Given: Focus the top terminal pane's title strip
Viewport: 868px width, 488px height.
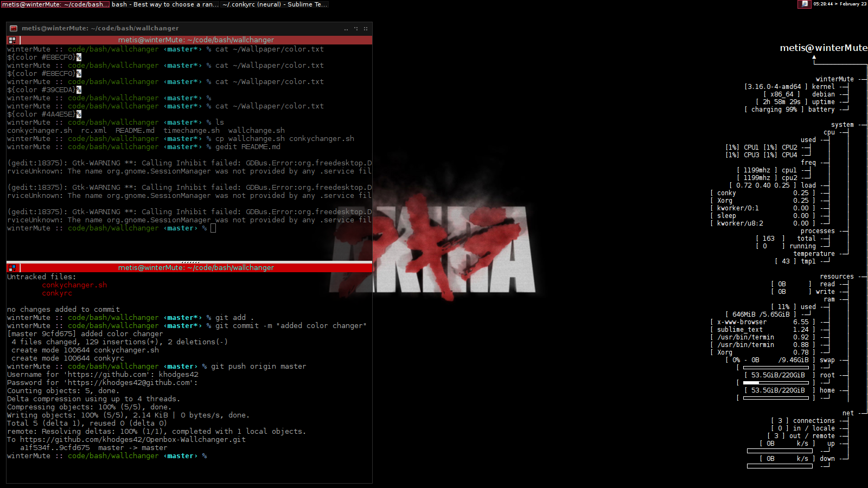Looking at the screenshot, I should click(x=196, y=40).
